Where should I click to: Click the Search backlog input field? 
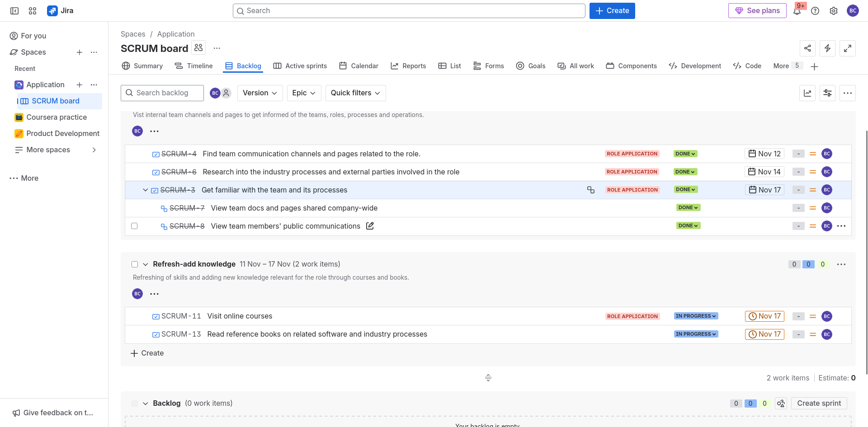[162, 93]
